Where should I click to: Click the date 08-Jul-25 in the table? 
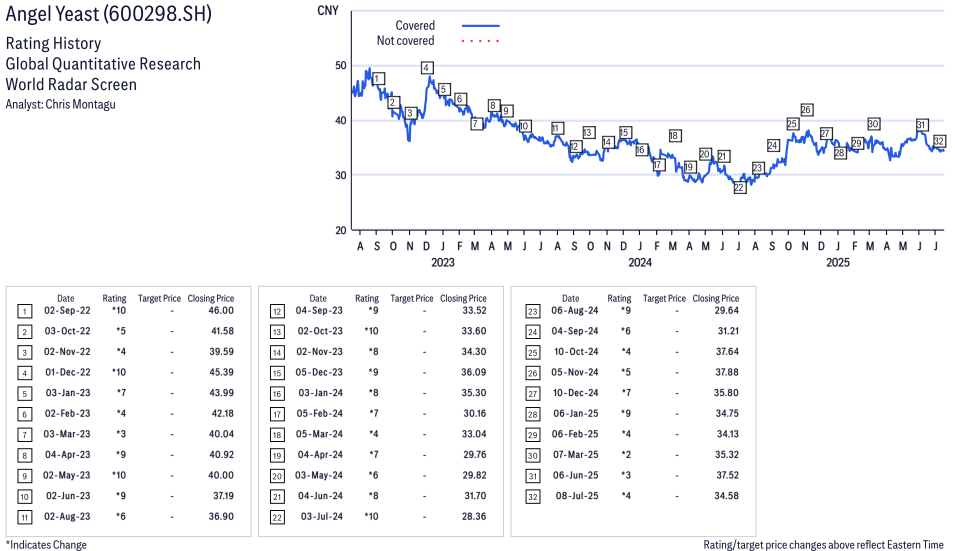tap(577, 496)
